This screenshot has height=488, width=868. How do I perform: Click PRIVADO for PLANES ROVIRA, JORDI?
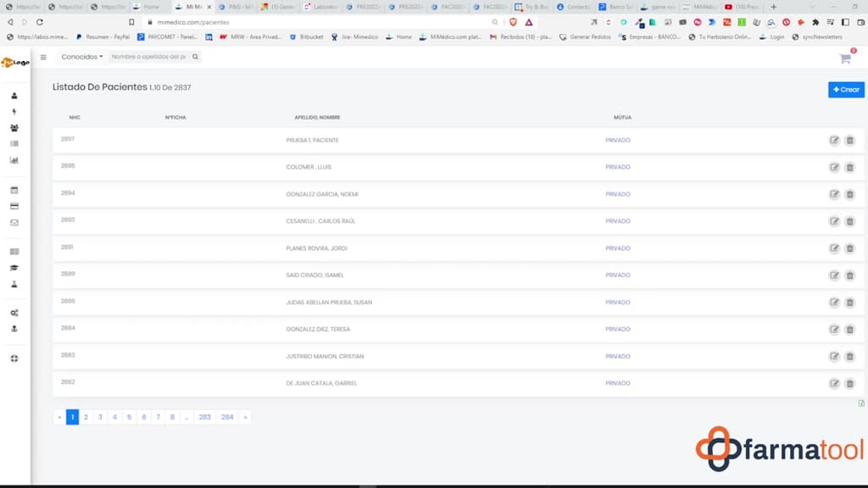coord(618,248)
